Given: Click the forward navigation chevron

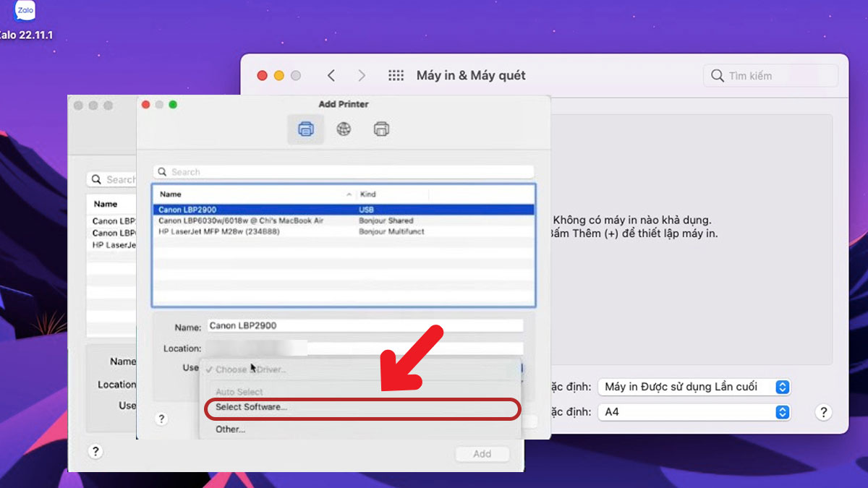Looking at the screenshot, I should pyautogui.click(x=362, y=74).
